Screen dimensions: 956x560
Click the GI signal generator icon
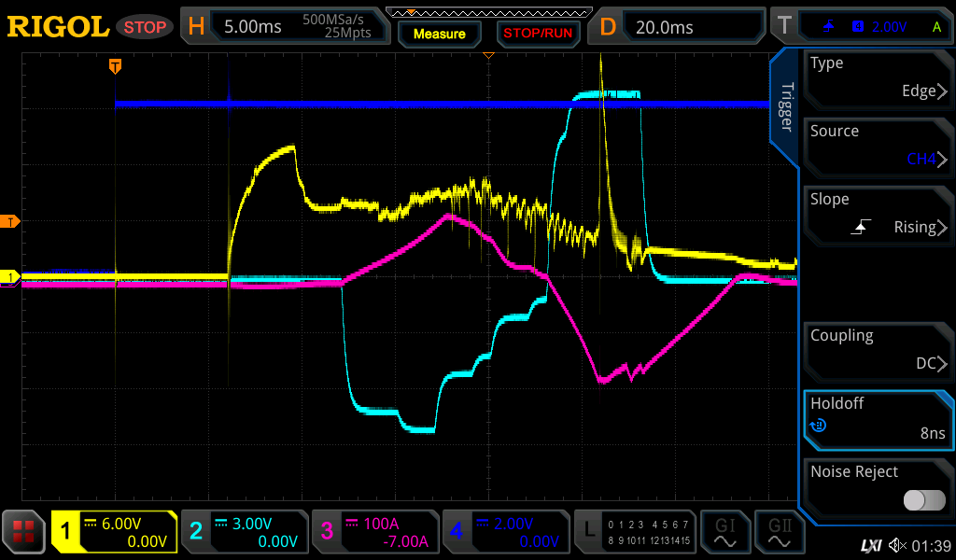pyautogui.click(x=724, y=533)
